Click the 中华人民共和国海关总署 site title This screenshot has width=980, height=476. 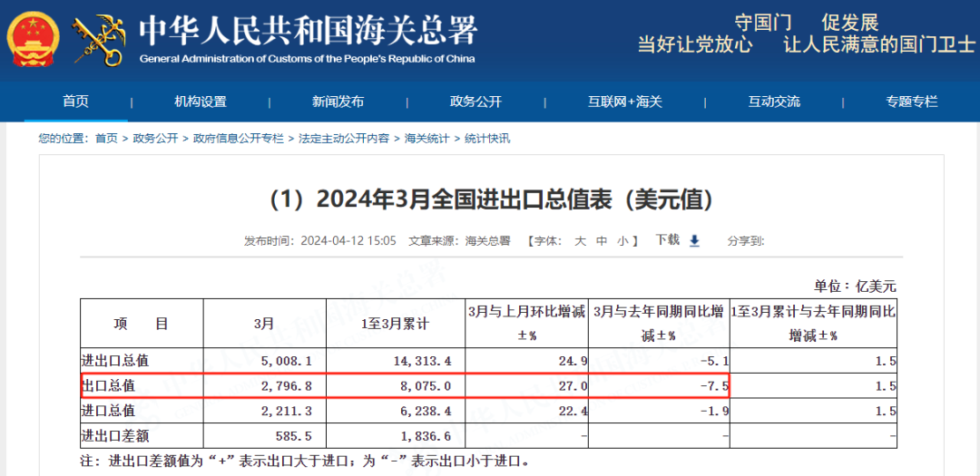tap(308, 30)
